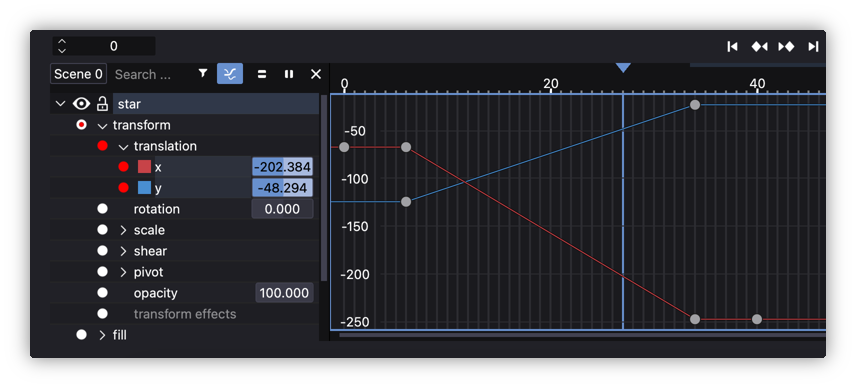
Task: Add a keyframe for pivot
Action: click(x=102, y=272)
